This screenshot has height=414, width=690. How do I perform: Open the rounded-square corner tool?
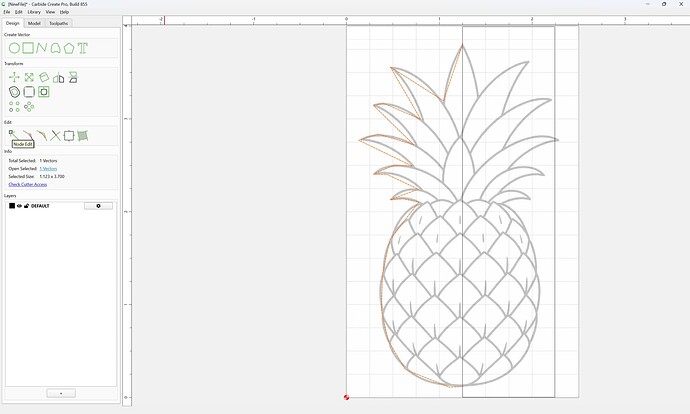[29, 92]
